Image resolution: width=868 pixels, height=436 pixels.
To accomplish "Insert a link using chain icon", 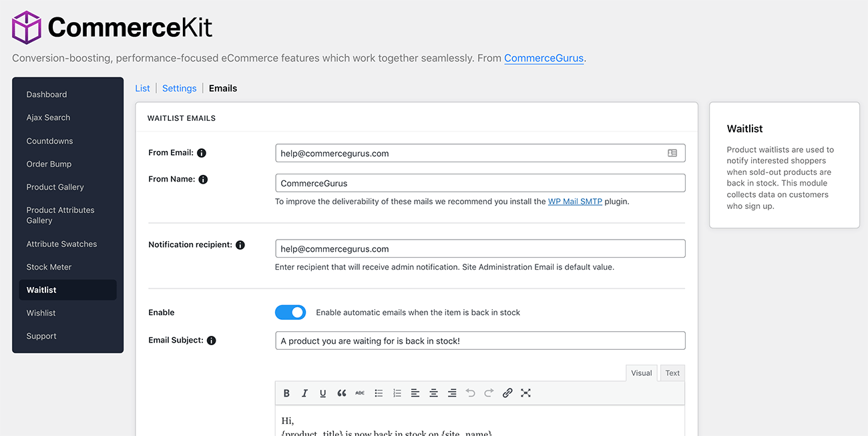I will coord(507,393).
